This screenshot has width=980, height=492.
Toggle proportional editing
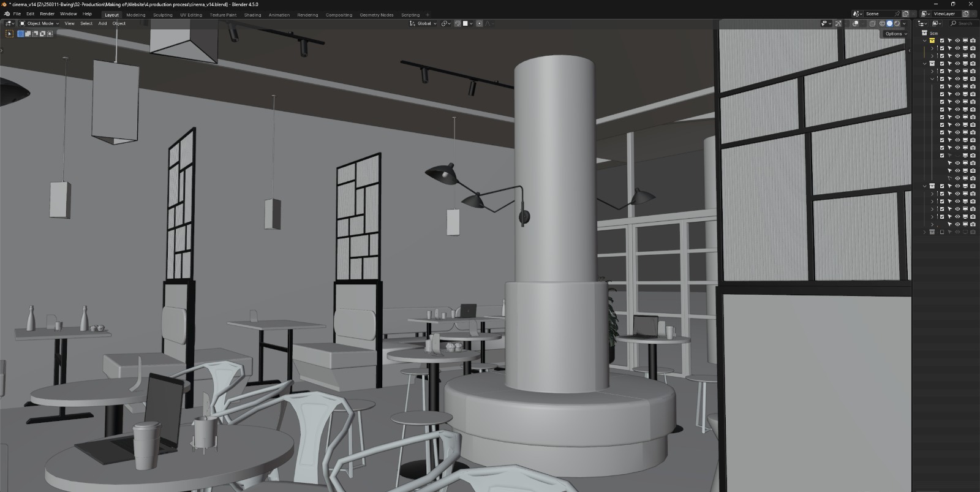click(479, 23)
